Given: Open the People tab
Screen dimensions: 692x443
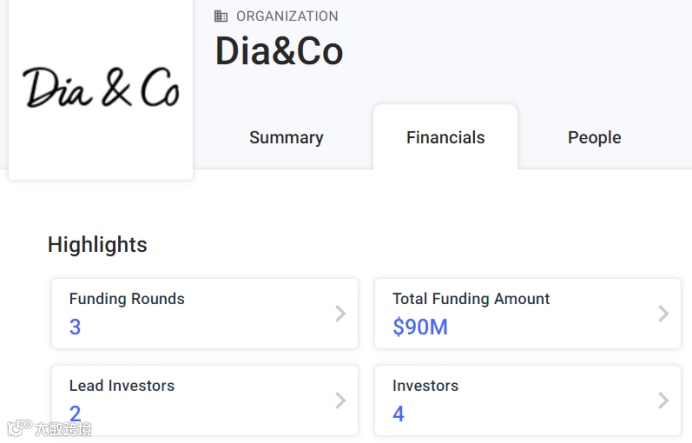Looking at the screenshot, I should (x=594, y=138).
